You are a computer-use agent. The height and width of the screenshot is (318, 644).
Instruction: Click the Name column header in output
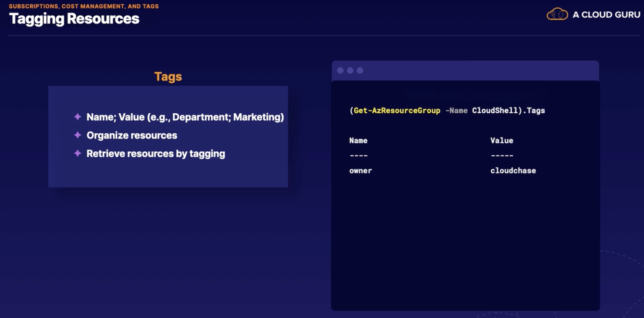[x=358, y=141]
